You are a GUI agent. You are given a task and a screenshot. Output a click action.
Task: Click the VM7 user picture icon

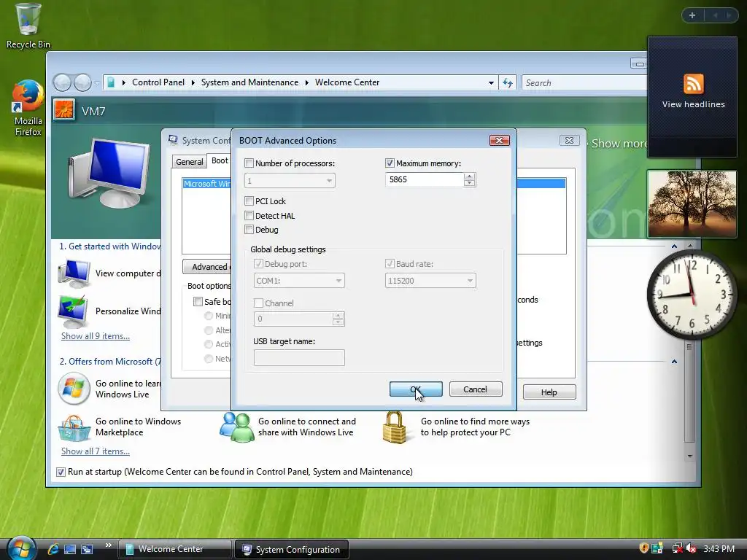pyautogui.click(x=64, y=110)
